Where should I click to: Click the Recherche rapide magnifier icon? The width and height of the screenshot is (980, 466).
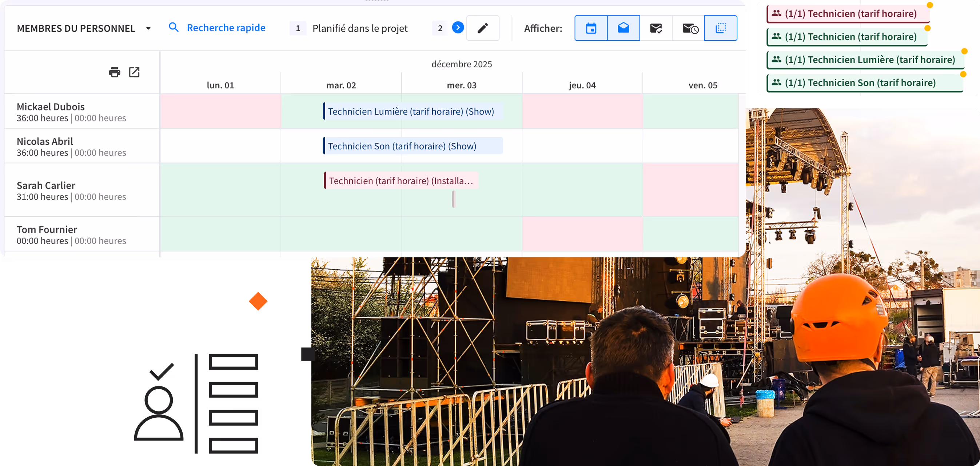(x=174, y=27)
